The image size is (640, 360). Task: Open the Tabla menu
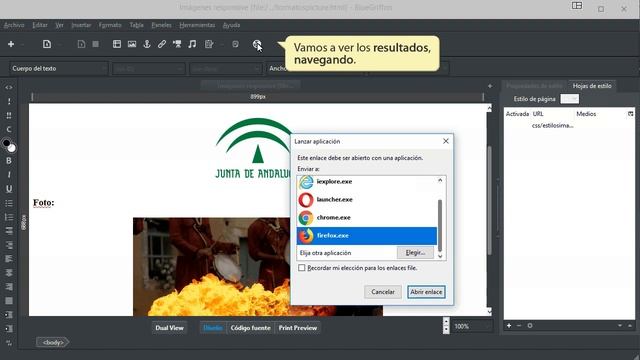tap(136, 25)
